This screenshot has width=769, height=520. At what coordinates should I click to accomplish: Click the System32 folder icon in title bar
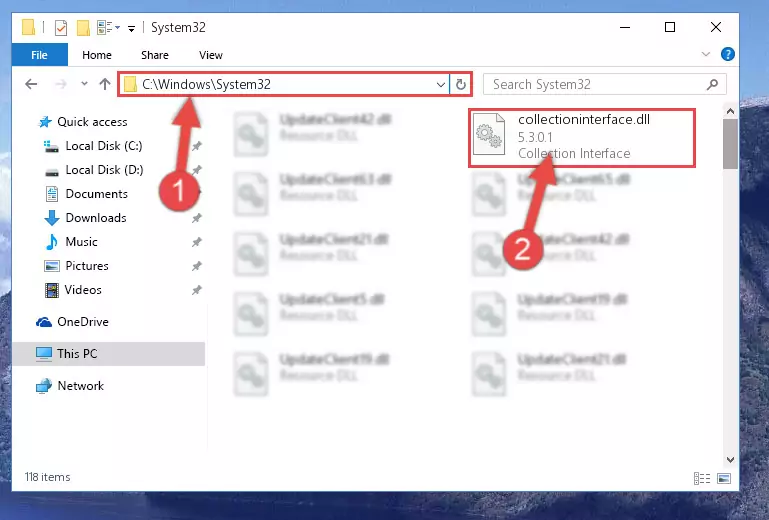point(28,27)
